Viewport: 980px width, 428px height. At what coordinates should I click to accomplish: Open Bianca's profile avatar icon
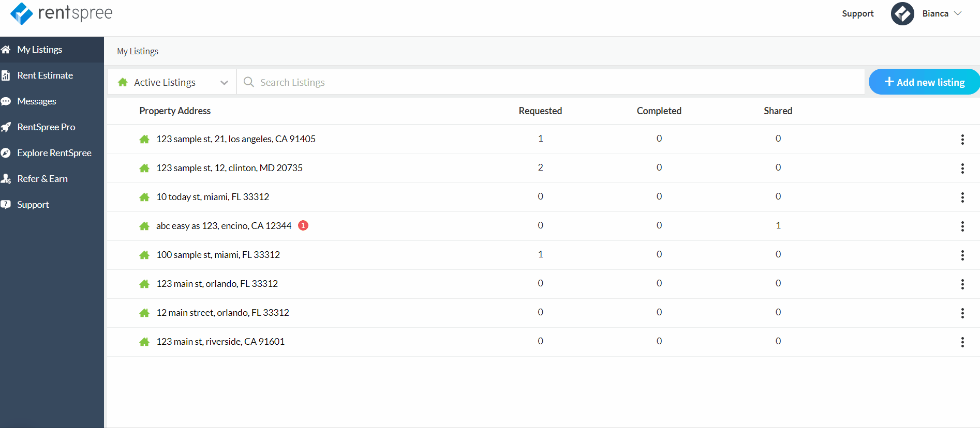click(x=902, y=13)
